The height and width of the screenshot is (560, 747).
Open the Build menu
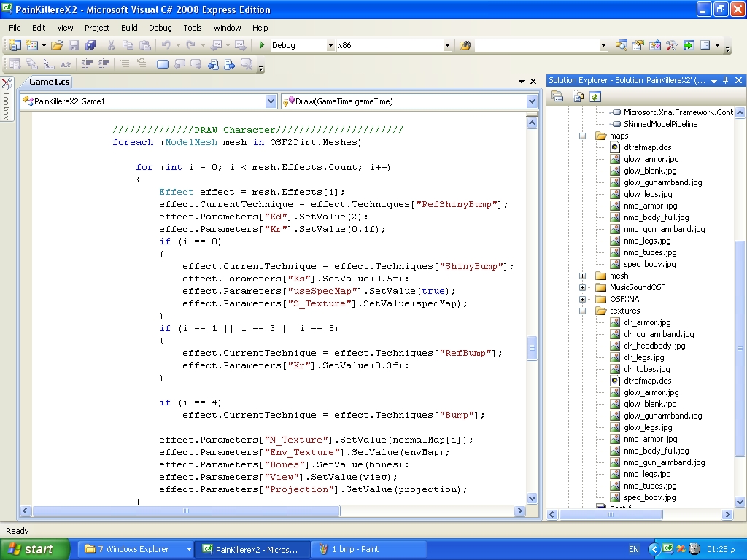[129, 28]
